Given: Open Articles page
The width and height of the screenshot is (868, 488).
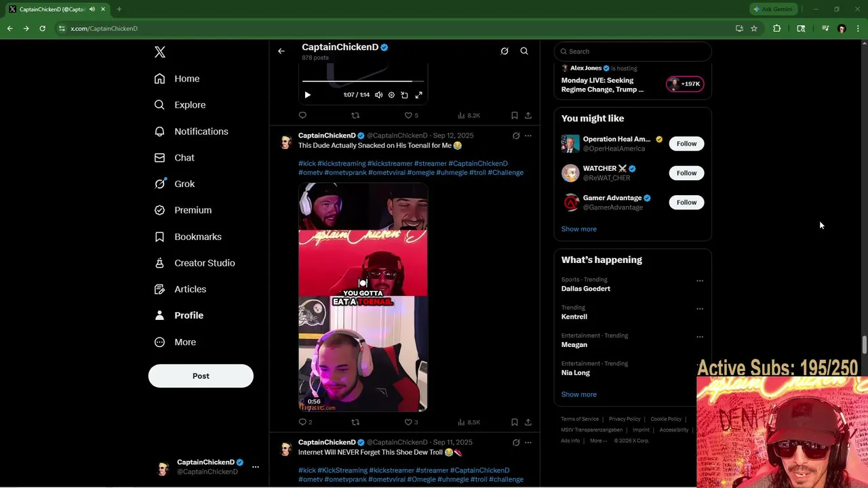Looking at the screenshot, I should coord(180,289).
